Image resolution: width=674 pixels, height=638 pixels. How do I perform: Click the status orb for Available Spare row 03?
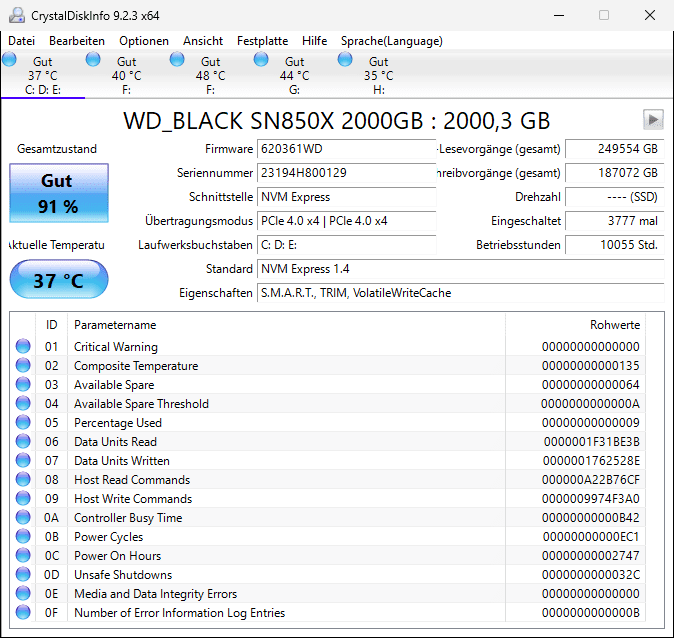(x=23, y=384)
